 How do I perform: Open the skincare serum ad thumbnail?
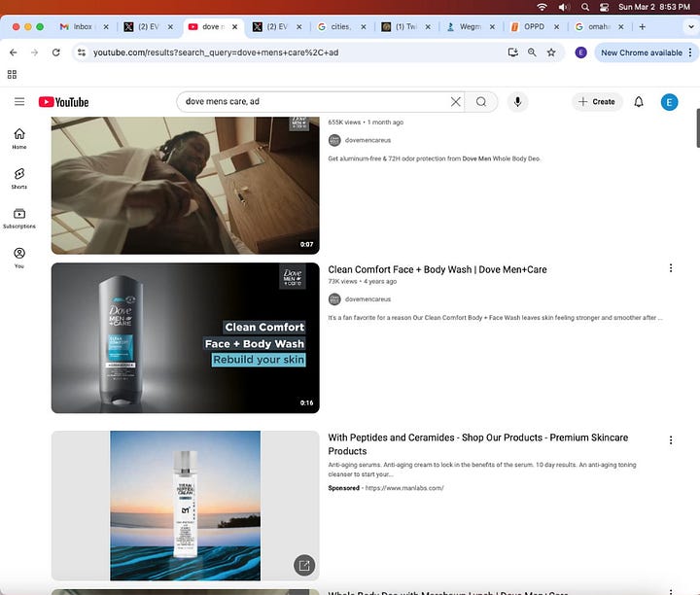point(186,506)
